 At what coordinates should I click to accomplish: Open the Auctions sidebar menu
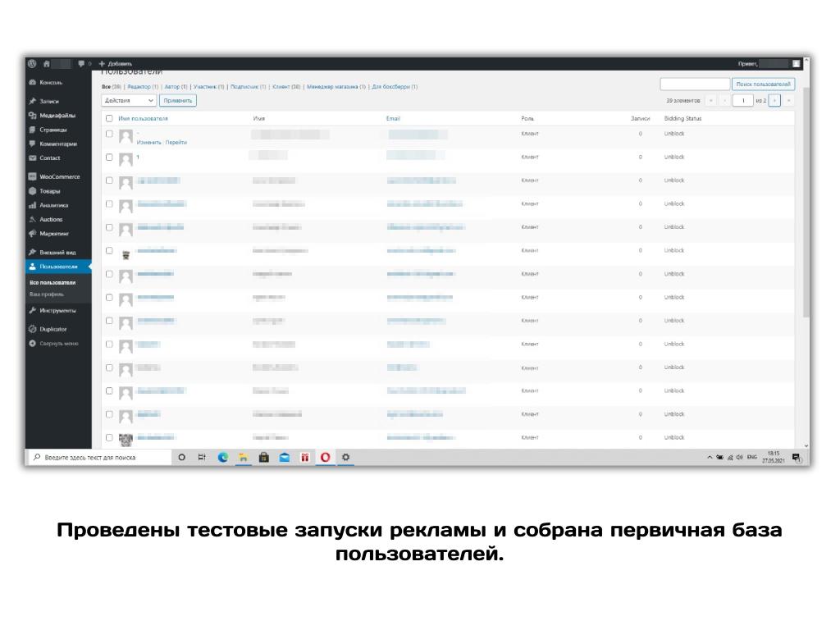point(51,219)
